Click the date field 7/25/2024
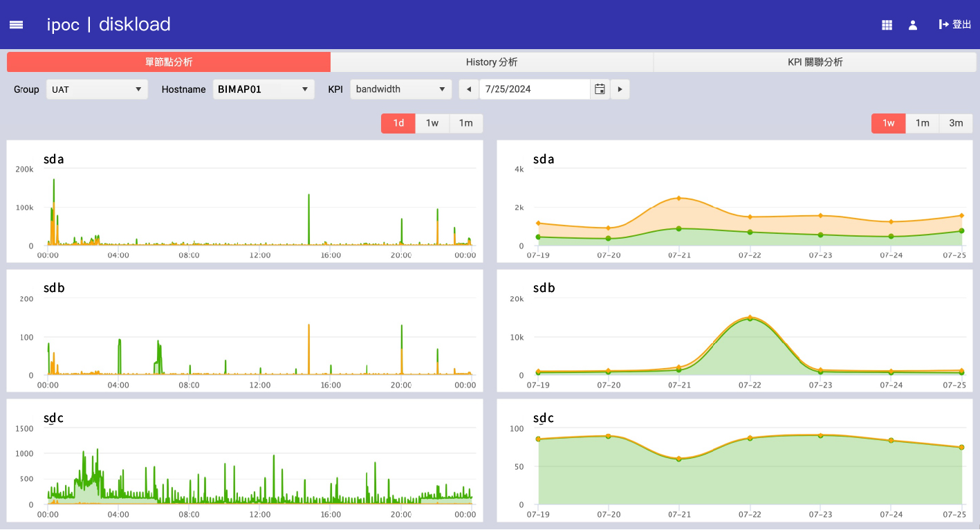The width and height of the screenshot is (980, 530). (535, 89)
